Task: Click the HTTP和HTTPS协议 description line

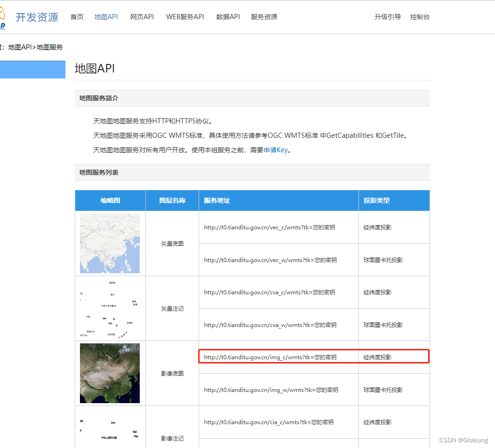Action: (153, 121)
